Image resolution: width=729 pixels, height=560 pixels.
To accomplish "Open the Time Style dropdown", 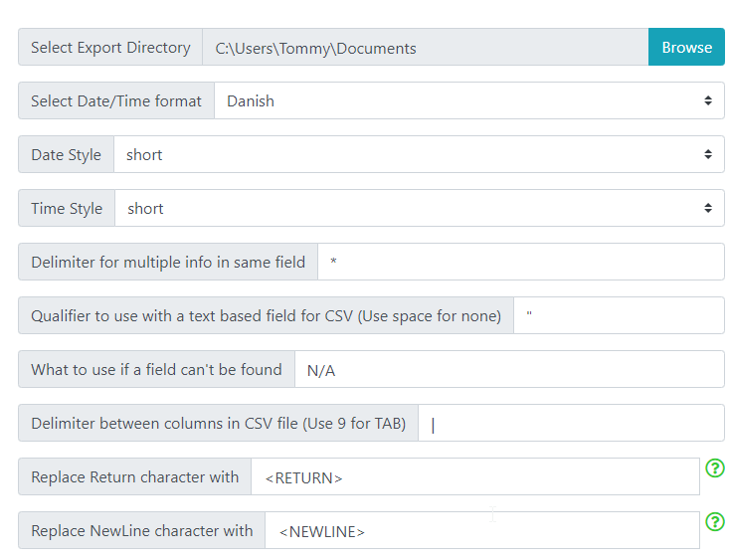I will (420, 208).
